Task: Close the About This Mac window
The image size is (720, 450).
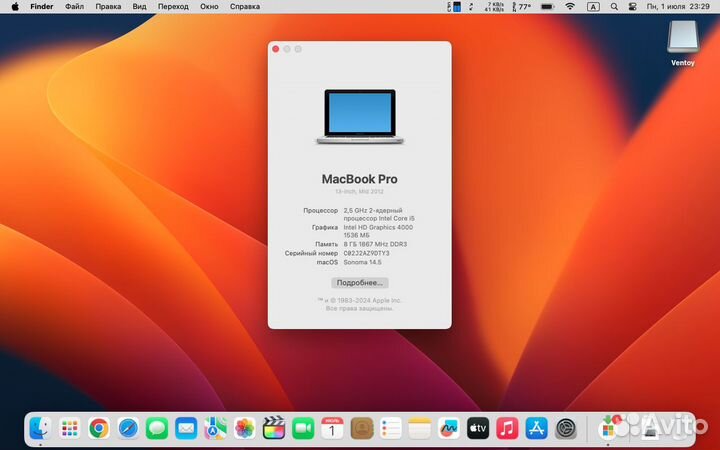Action: [x=276, y=49]
